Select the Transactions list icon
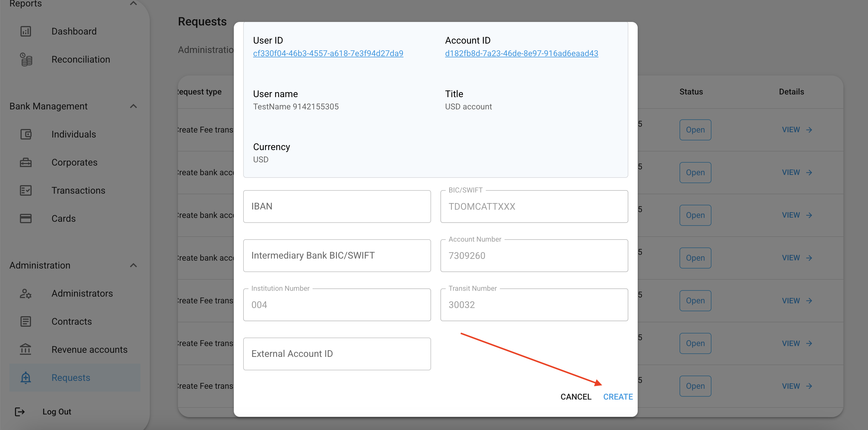 click(26, 190)
